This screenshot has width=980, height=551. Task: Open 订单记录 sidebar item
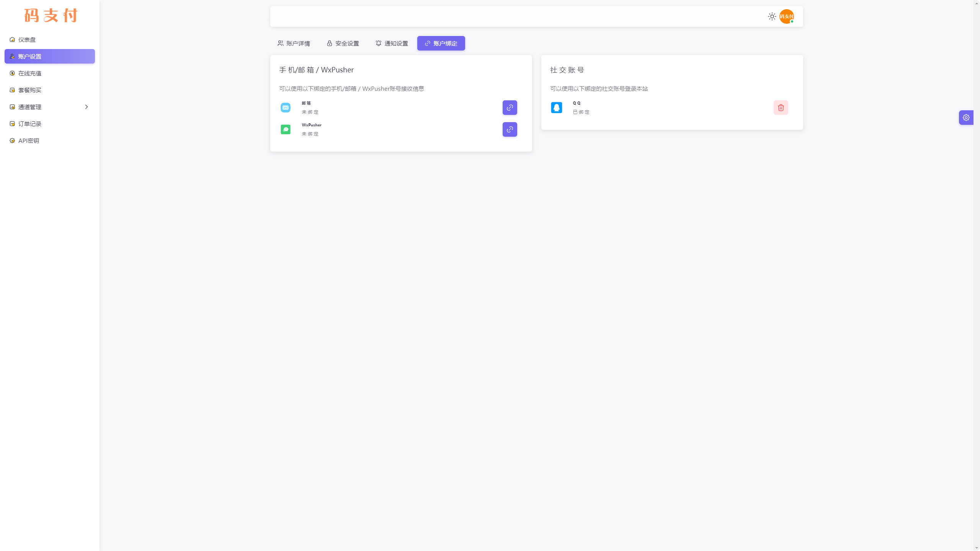click(30, 124)
